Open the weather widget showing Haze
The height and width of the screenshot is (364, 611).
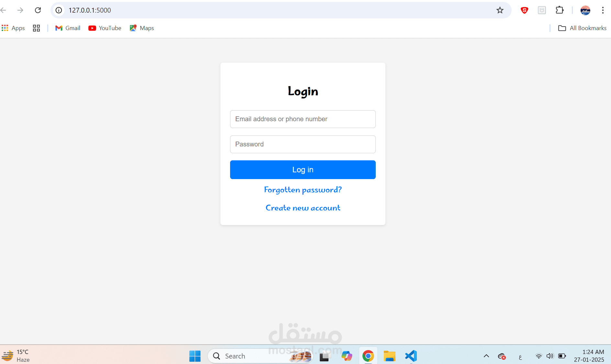click(x=16, y=356)
